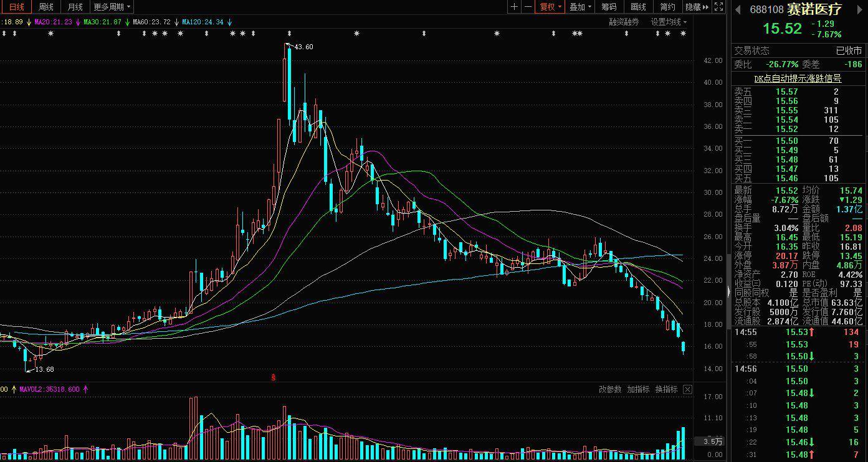This screenshot has width=868, height=462.
Task: Collapse side panel via edge handle
Action: click(728, 291)
